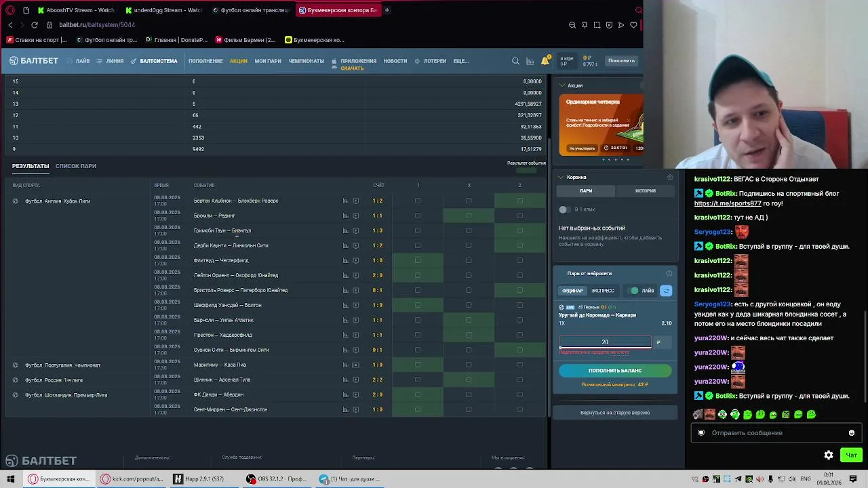Viewport: 868px width, 488px height.
Task: Open video icon for Флитвуд — Честерфилд
Action: pyautogui.click(x=355, y=260)
